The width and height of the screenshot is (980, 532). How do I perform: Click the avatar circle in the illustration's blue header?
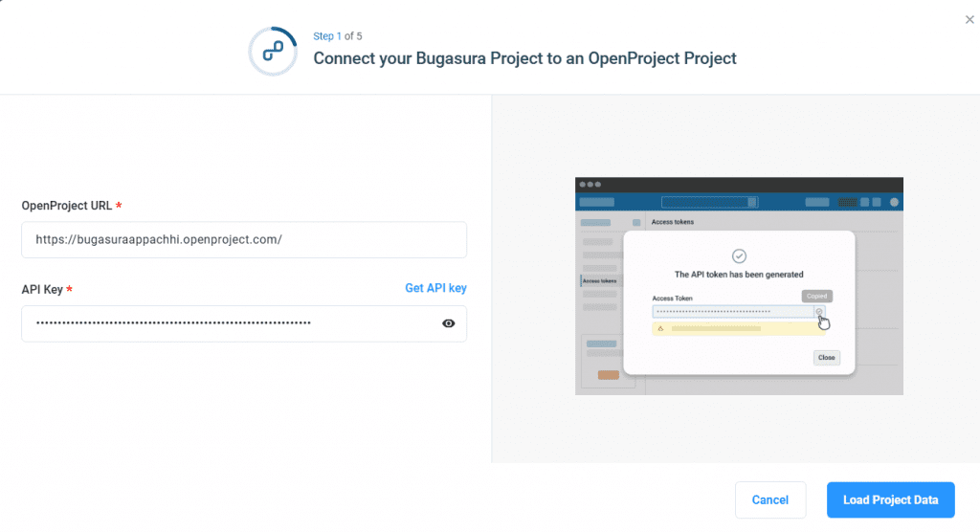click(x=894, y=202)
